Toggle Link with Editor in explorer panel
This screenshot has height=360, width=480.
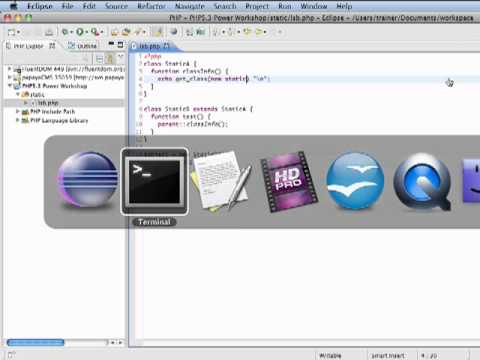(x=109, y=59)
